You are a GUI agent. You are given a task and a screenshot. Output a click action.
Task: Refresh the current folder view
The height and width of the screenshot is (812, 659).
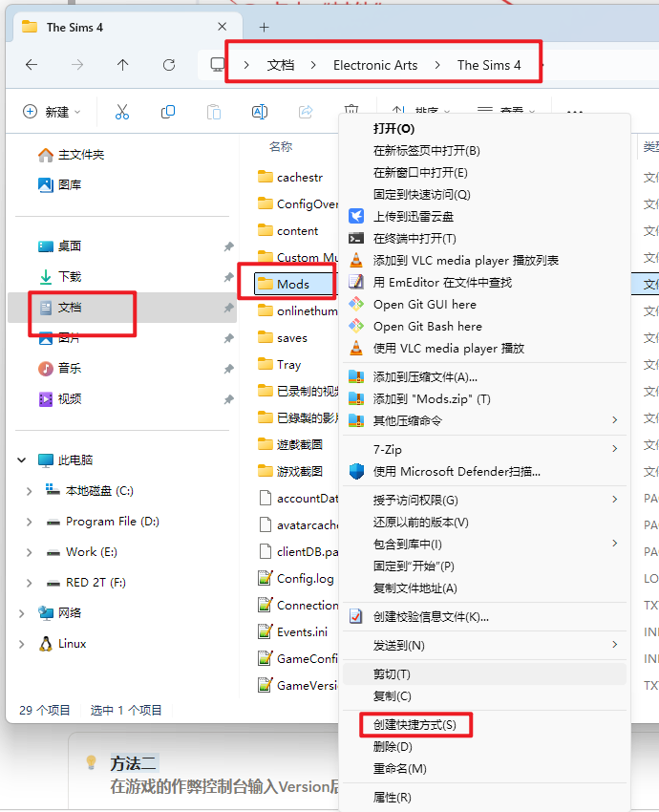[x=169, y=65]
